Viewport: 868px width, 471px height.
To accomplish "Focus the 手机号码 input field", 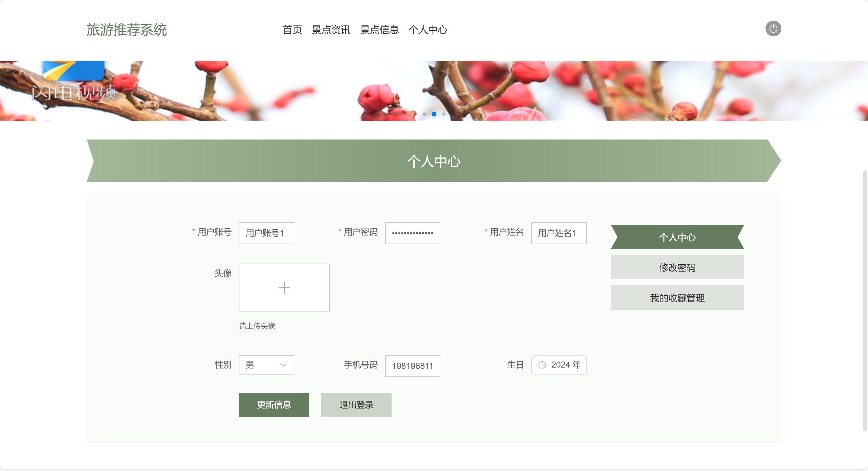I will click(x=412, y=366).
